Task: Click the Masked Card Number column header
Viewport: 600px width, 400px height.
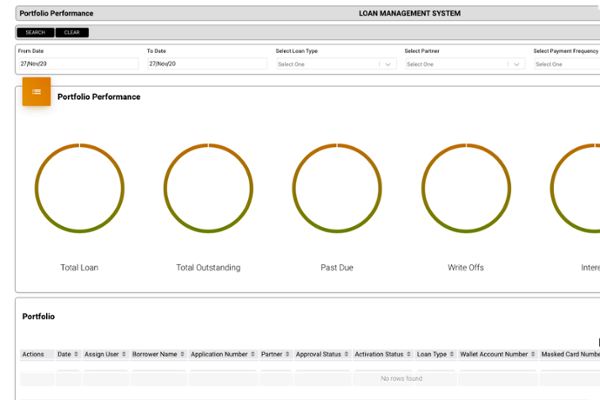Action: 571,354
